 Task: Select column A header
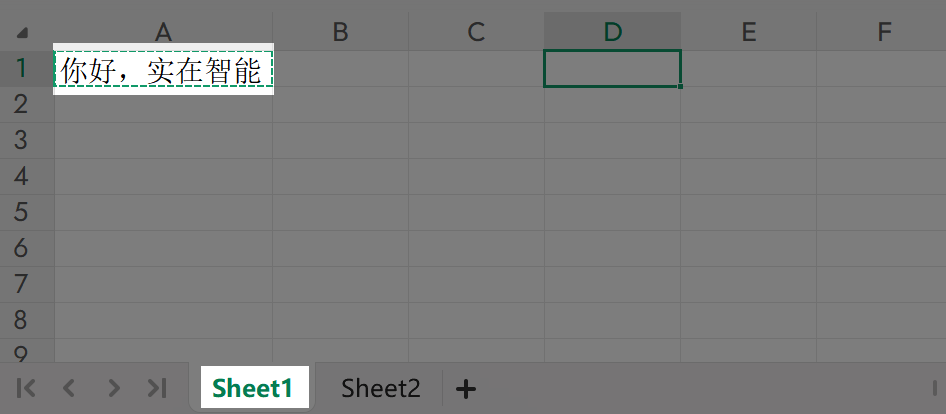[163, 32]
